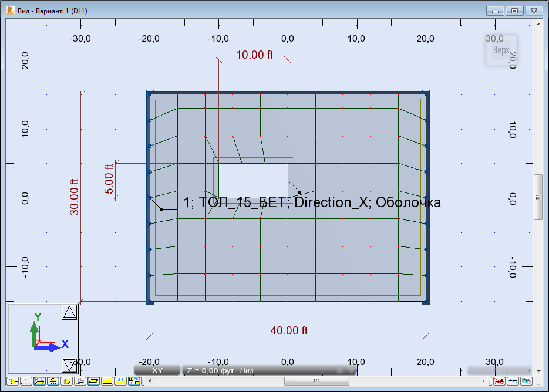This screenshot has height=392, width=549.
Task: Open the display attributes dialog icon
Action: [x=134, y=381]
